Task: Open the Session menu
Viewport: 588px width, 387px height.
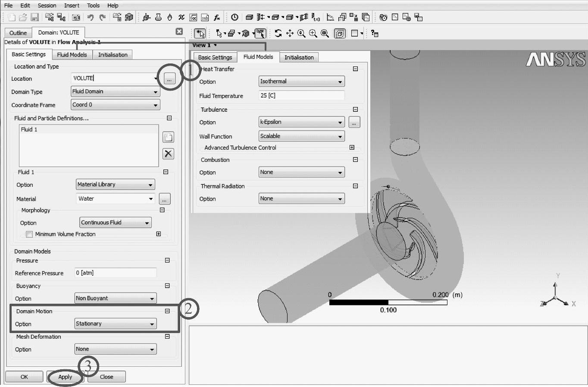Action: click(47, 5)
